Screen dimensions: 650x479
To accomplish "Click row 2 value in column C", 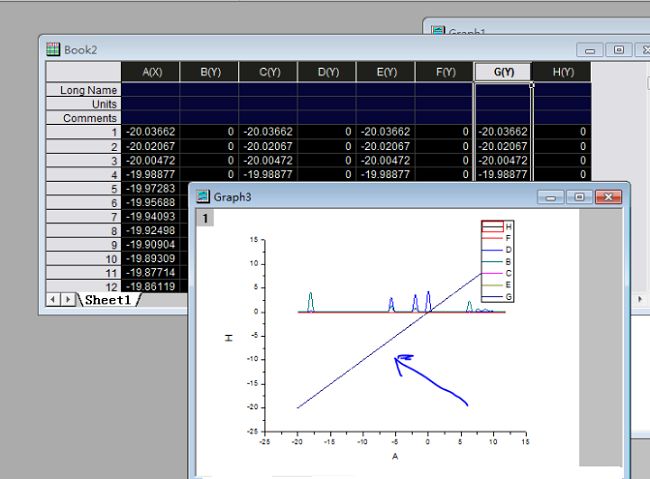I will 268,146.
